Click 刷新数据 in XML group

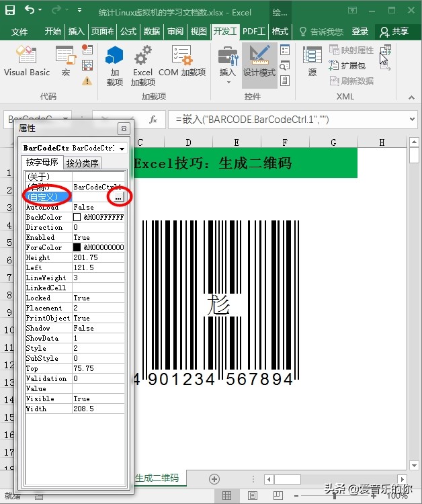click(x=351, y=81)
